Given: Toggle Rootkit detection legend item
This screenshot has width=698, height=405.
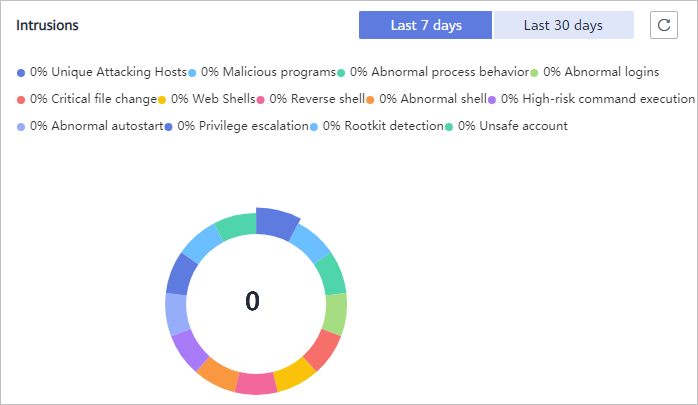Looking at the screenshot, I should (x=377, y=126).
